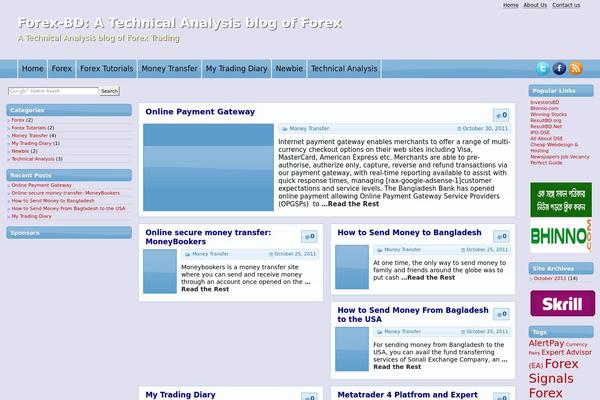
Task: Click How to Send Money to Bangladesh title
Action: pos(409,232)
